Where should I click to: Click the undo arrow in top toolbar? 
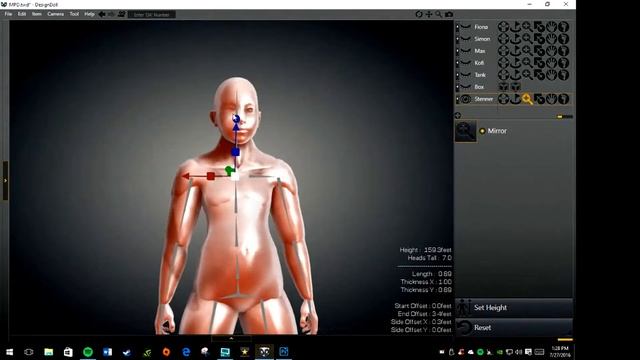pyautogui.click(x=102, y=14)
